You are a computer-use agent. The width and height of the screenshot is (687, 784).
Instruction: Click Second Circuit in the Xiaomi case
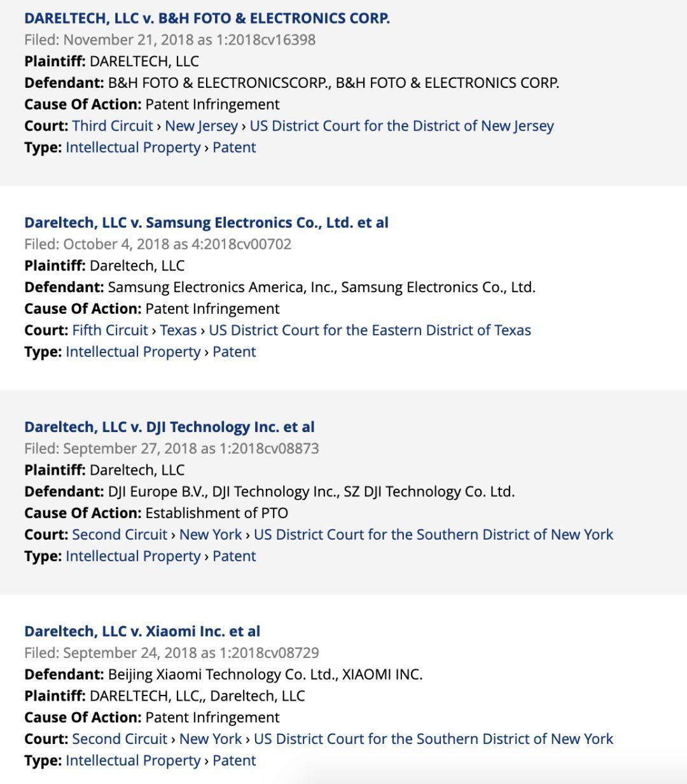tap(120, 739)
